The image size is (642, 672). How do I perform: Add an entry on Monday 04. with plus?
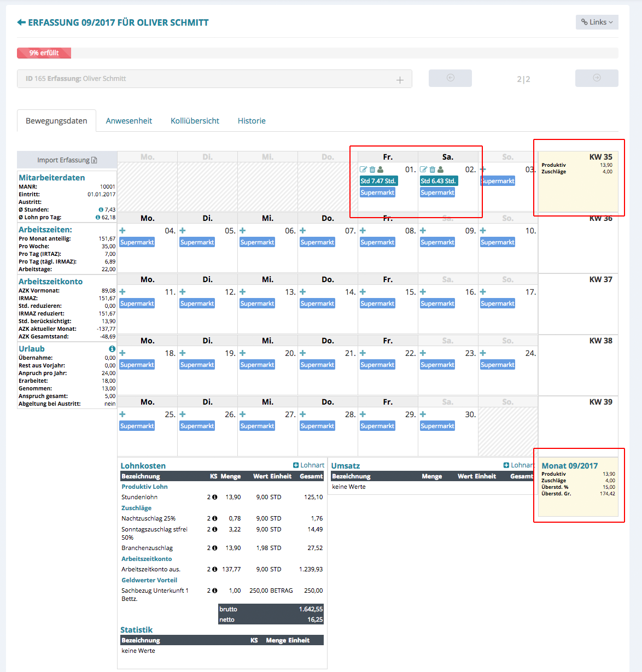122,231
